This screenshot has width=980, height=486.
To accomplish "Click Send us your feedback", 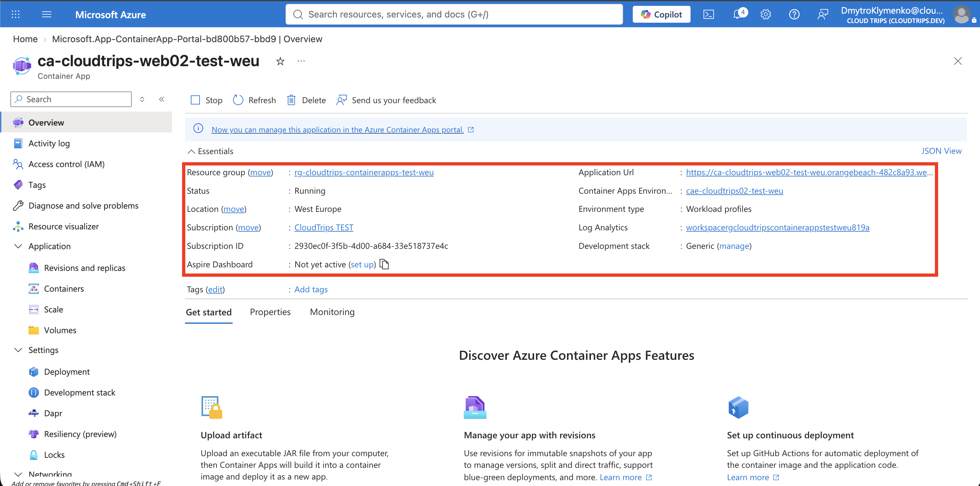I will coord(386,100).
